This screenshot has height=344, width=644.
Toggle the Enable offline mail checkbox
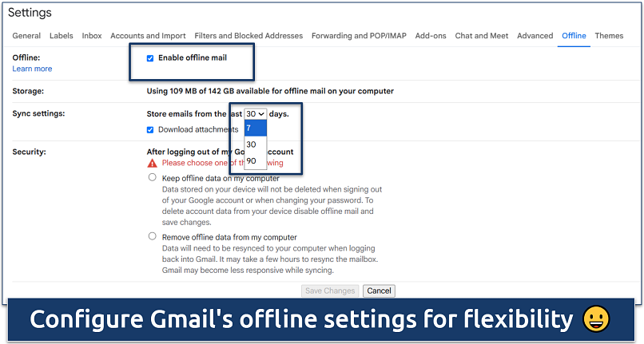[150, 58]
